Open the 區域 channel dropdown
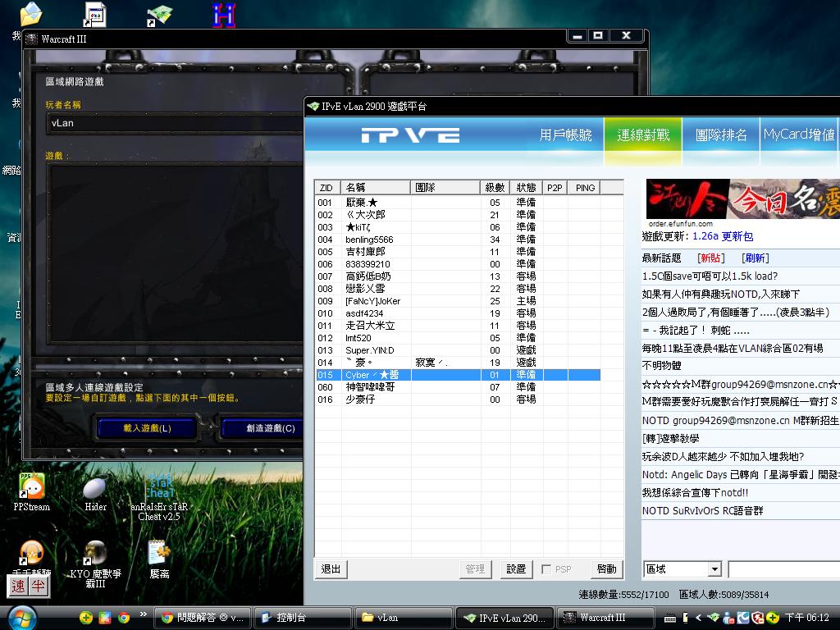 click(x=714, y=569)
